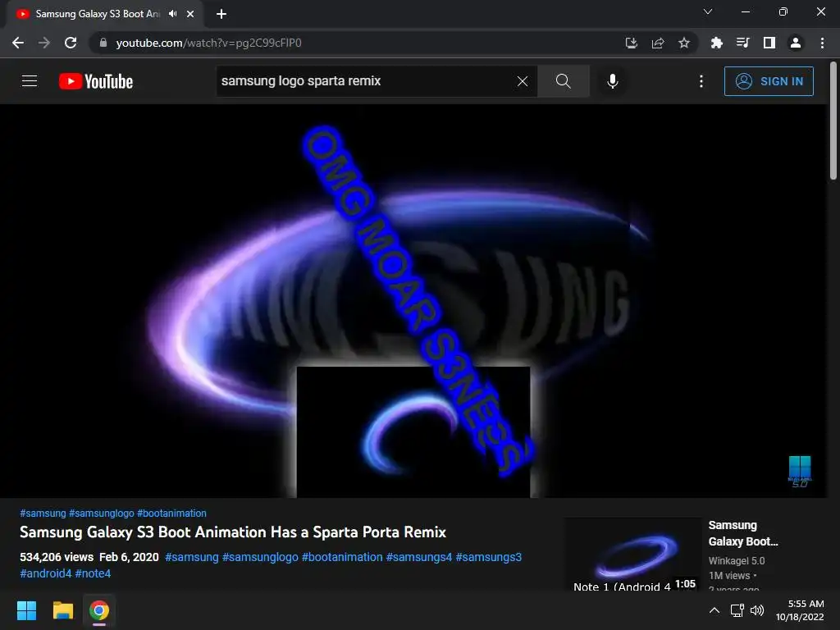The width and height of the screenshot is (840, 630).
Task: Open suggested video thumbnail with 1:05 duration
Action: [x=634, y=555]
